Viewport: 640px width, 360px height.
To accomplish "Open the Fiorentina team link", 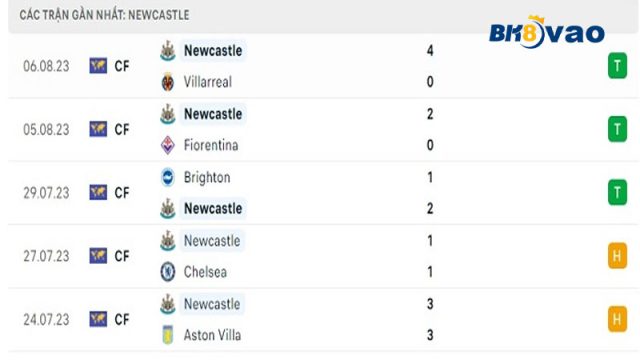I will [211, 145].
